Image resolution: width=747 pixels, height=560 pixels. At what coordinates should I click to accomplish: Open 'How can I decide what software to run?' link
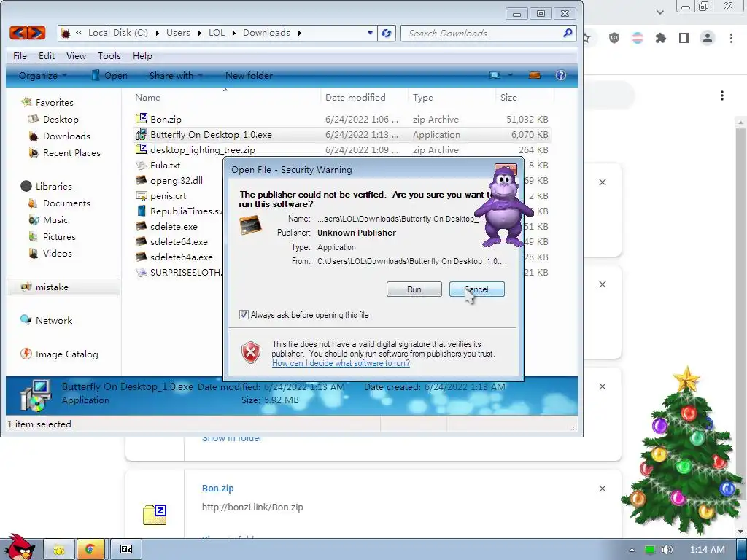click(341, 363)
